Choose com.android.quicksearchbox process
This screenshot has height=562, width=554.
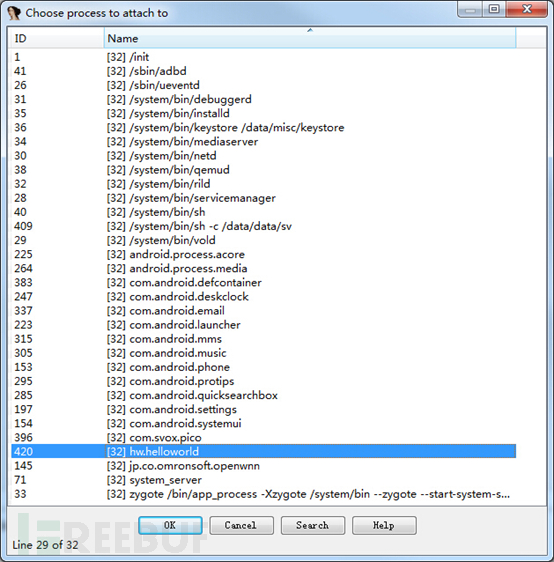(263, 395)
